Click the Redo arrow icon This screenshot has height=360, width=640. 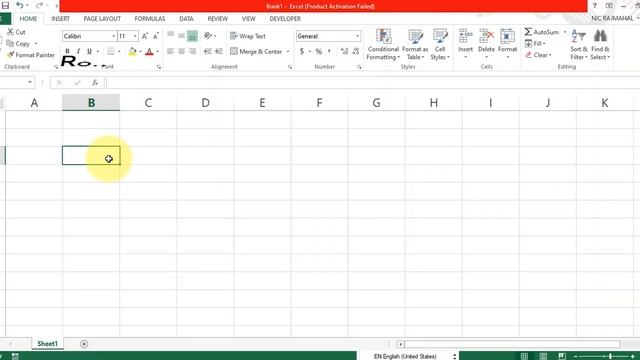[39, 6]
